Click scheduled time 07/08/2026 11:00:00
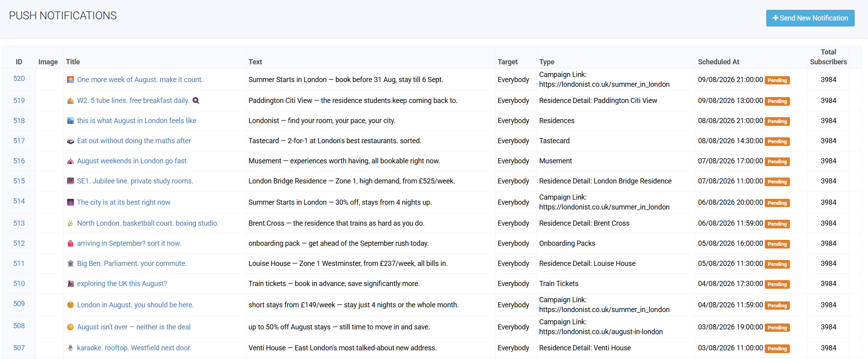 coord(730,181)
